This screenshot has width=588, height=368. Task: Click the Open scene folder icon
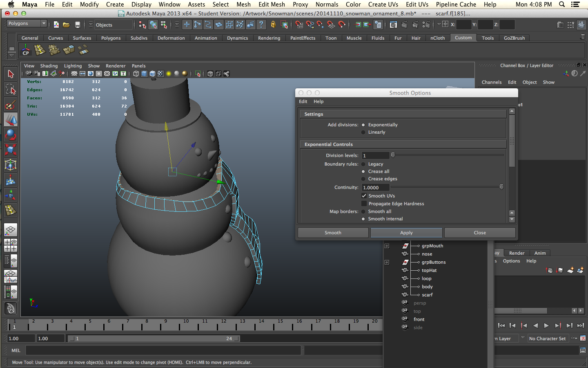66,25
